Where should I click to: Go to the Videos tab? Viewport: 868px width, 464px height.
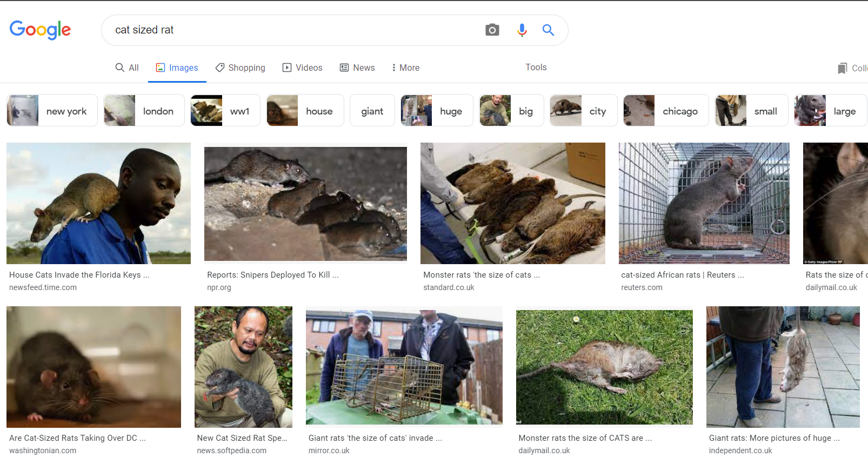pyautogui.click(x=303, y=68)
